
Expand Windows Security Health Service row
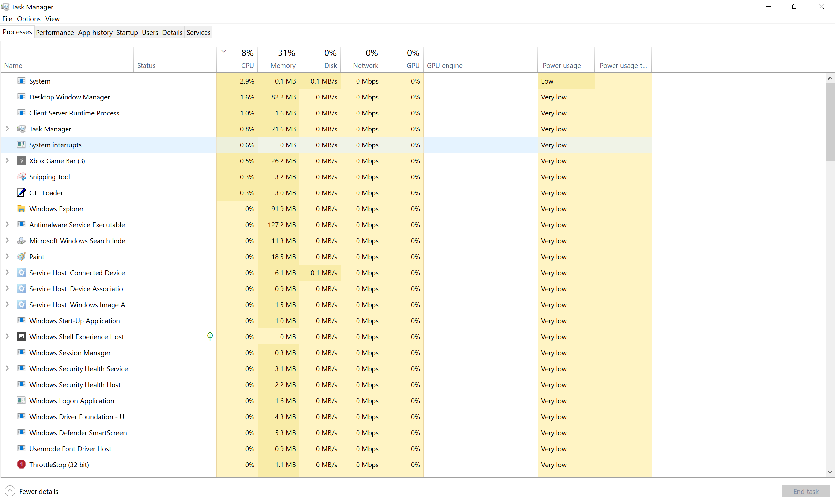(x=7, y=368)
